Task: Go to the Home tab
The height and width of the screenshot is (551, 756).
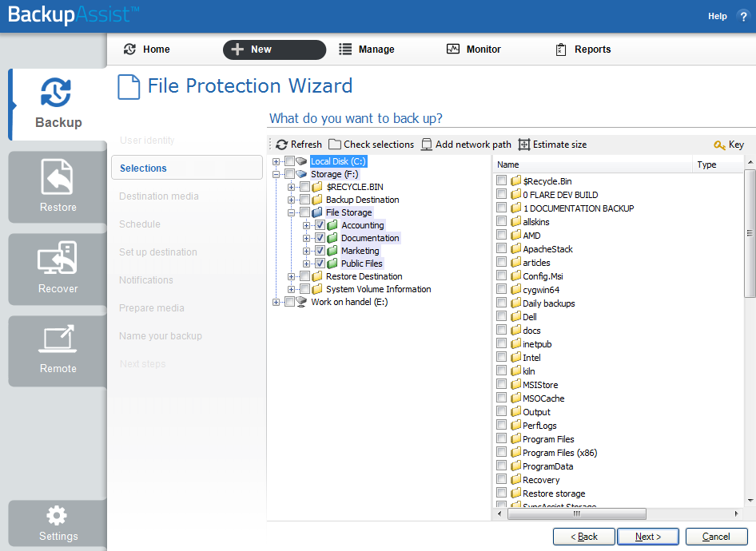Action: [147, 50]
